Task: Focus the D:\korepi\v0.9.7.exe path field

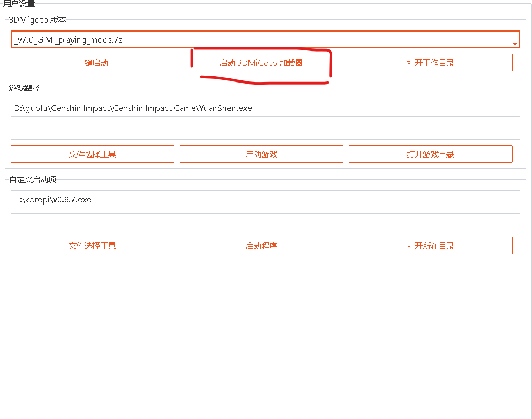Action: pyautogui.click(x=265, y=199)
